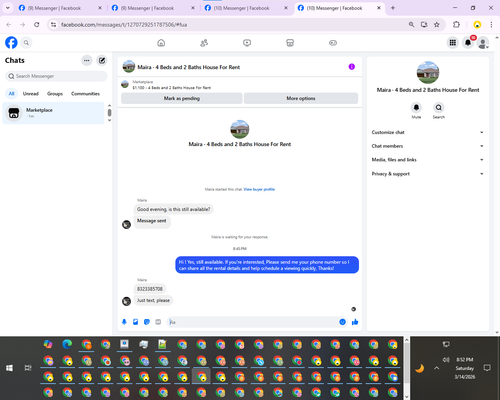Click the "Just text, please" message
This screenshot has height=400, width=500.
pos(153,300)
